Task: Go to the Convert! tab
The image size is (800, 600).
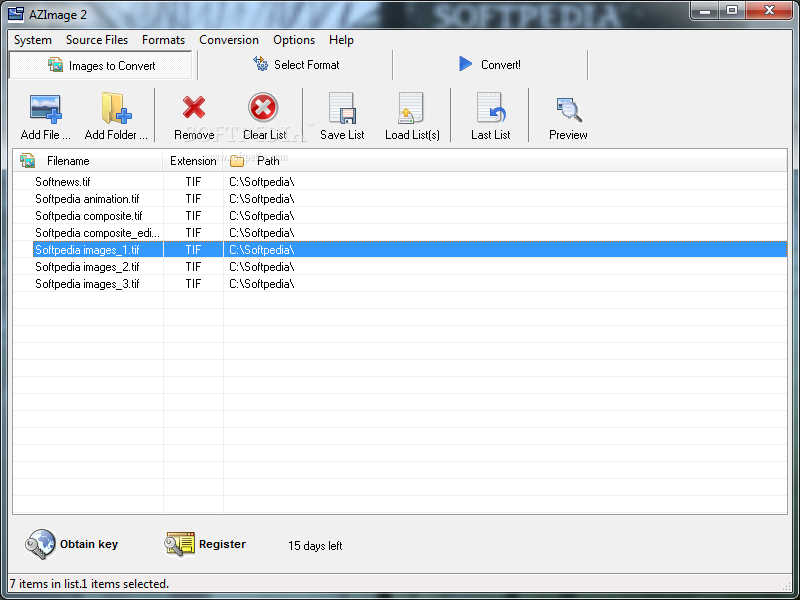Action: tap(490, 65)
